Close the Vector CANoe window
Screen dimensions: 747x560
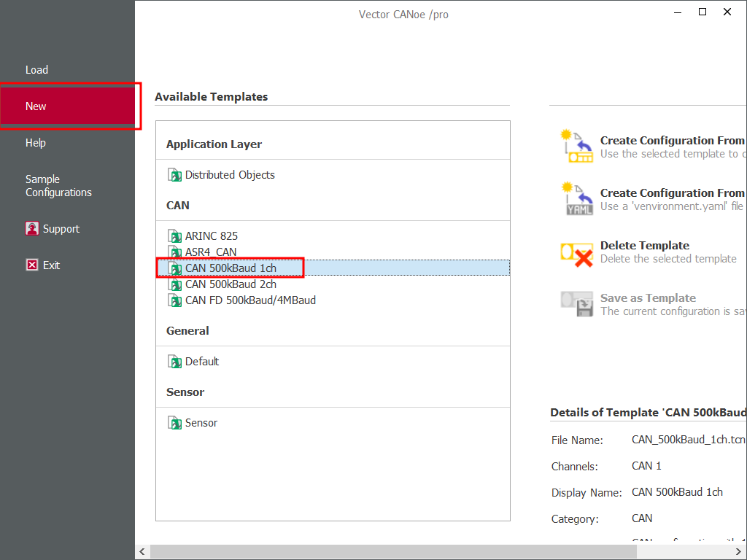(727, 12)
